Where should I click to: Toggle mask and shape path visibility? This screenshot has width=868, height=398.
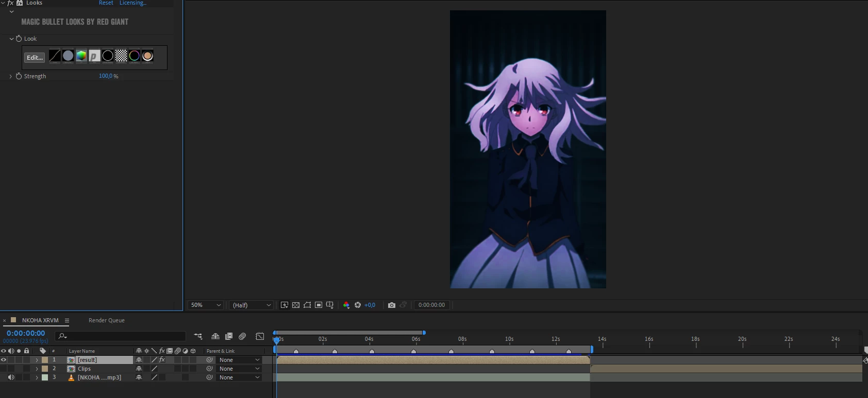click(307, 305)
